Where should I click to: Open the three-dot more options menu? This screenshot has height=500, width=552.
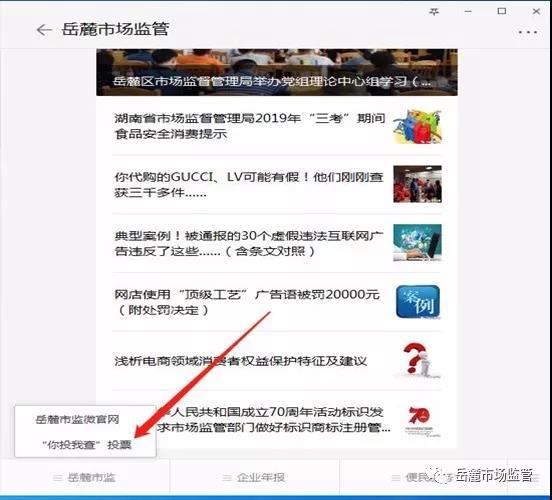528,32
